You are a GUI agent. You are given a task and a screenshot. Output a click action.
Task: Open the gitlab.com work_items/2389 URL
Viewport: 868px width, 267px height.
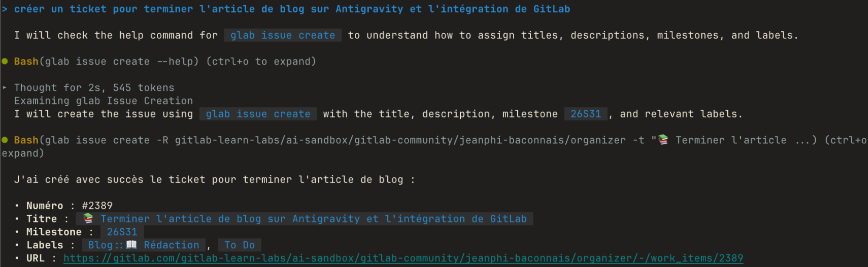pos(403,258)
